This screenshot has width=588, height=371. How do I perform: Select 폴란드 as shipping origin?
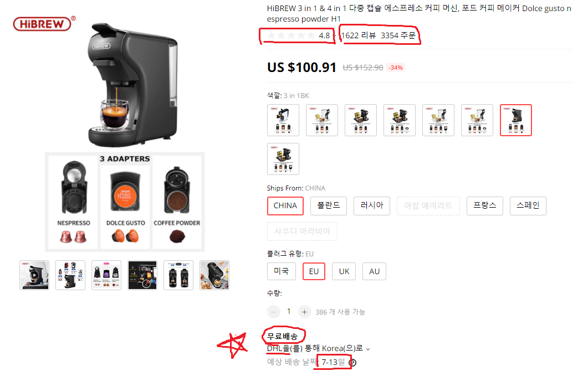329,206
